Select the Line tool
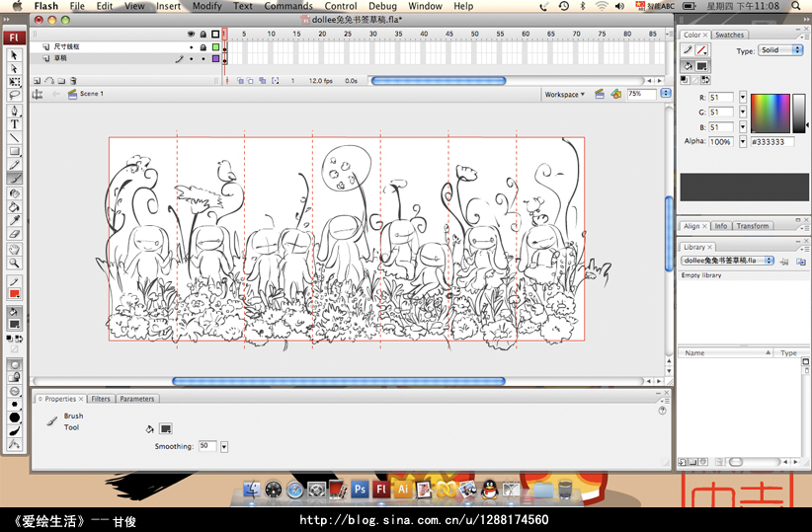Image resolution: width=812 pixels, height=532 pixels. [14, 137]
